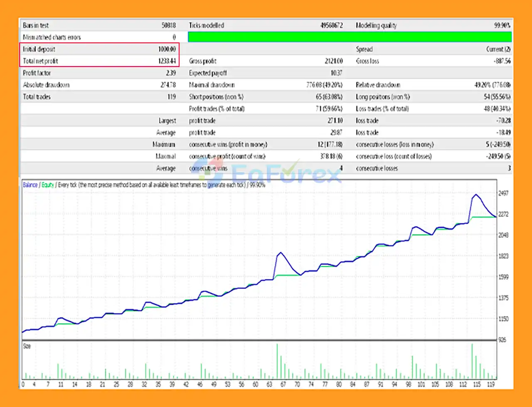Click the Expected payoff label
532x407 pixels.
point(208,73)
